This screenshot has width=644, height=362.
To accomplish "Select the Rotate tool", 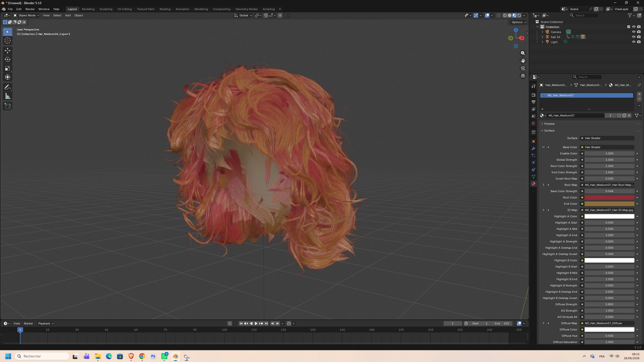I will [7, 60].
